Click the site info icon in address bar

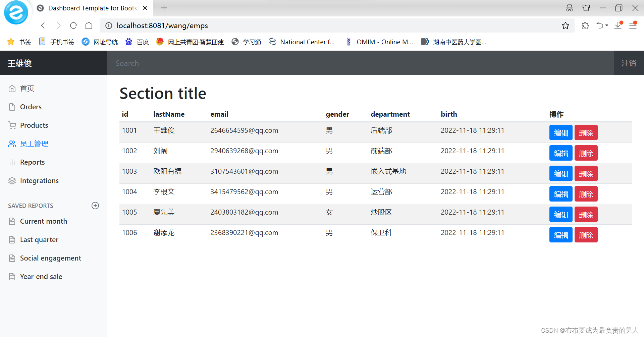click(109, 25)
